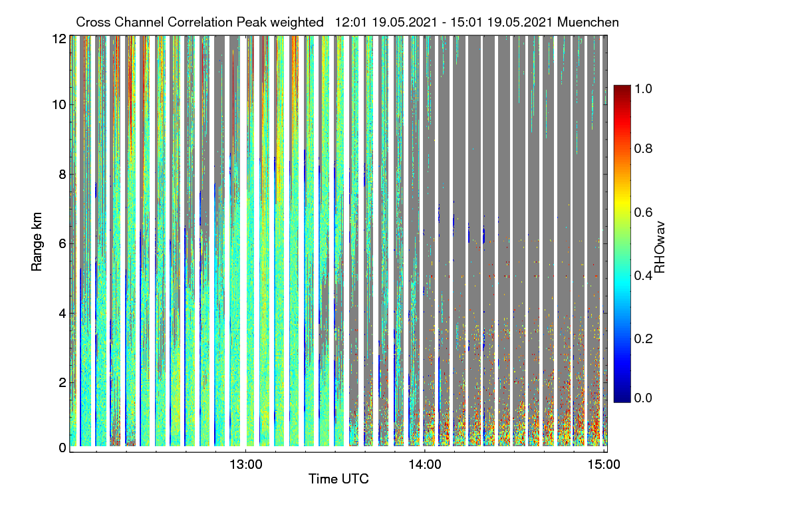The image size is (798, 532).
Task: Click the '2' range axis label
Action: coord(63,382)
